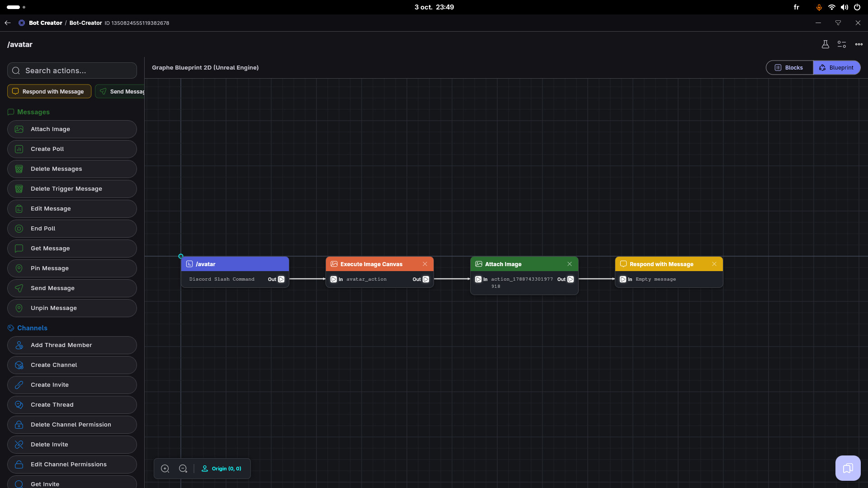Select the Create Poll action

pyautogui.click(x=72, y=149)
